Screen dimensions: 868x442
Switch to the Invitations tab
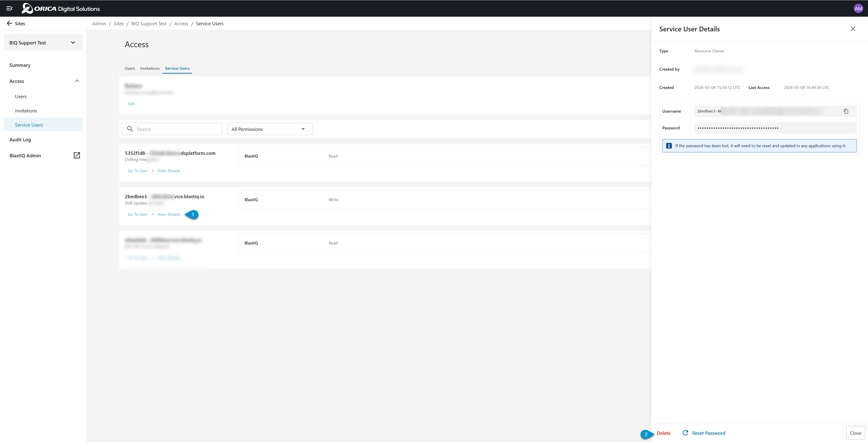coord(150,68)
